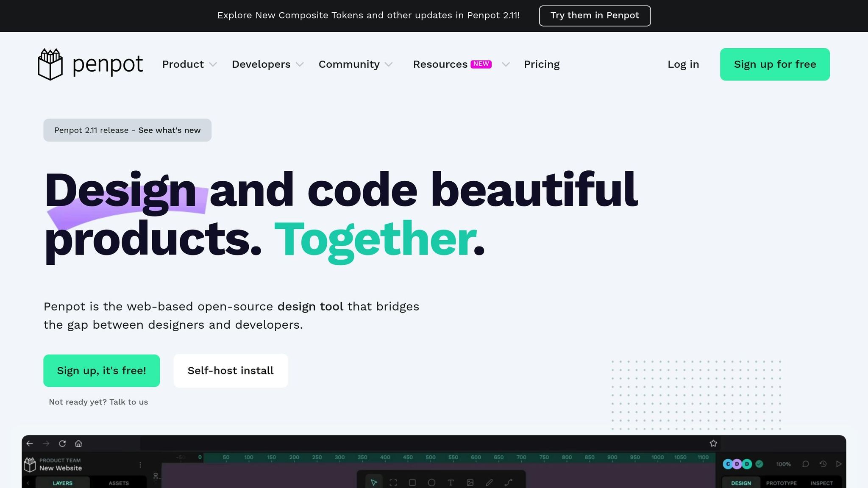The height and width of the screenshot is (488, 868).
Task: Click the comments bubble icon in the mockup
Action: coord(805,464)
